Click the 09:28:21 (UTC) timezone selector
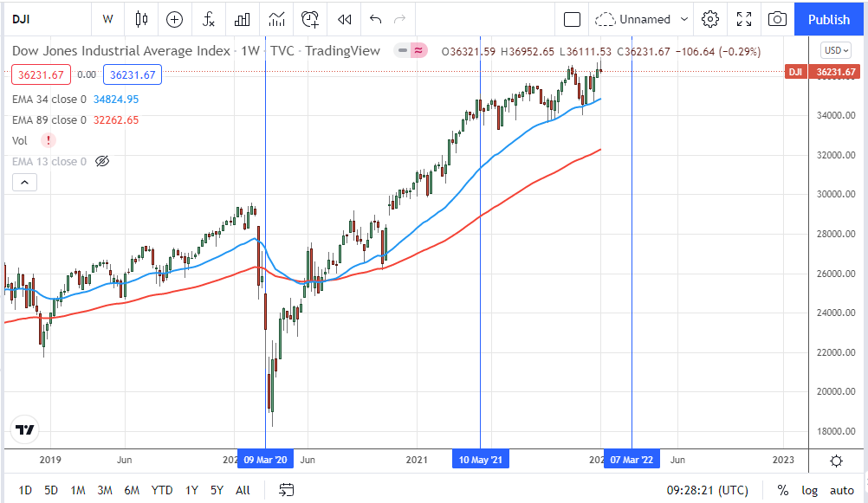Screen dimensions: 868x503 [x=707, y=490]
